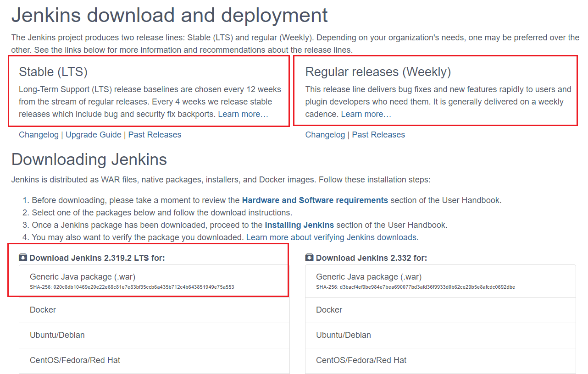Click the Stable (LTS) heading

tap(53, 72)
